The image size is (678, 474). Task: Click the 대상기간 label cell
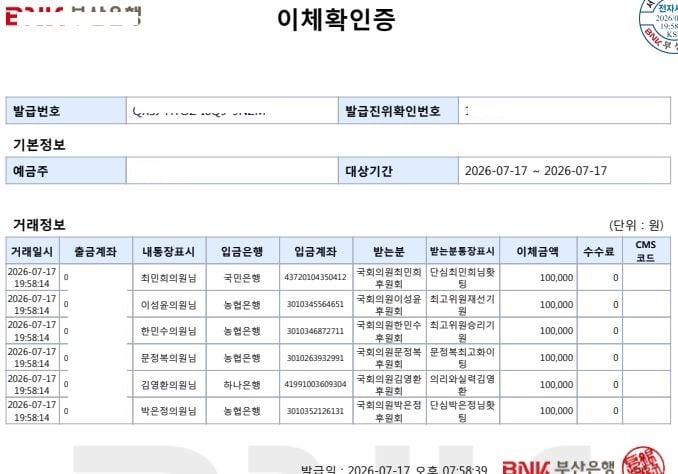click(x=398, y=171)
